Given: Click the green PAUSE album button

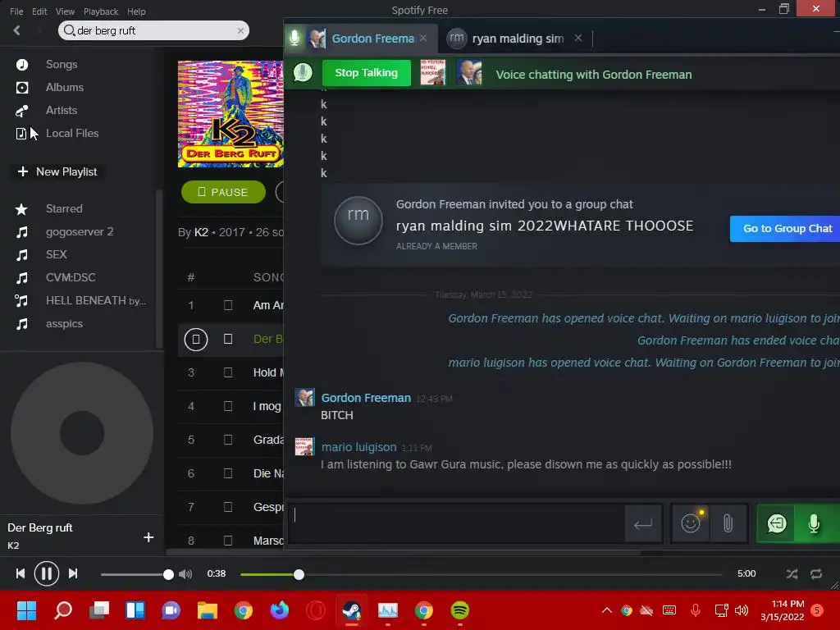Looking at the screenshot, I should 223,192.
